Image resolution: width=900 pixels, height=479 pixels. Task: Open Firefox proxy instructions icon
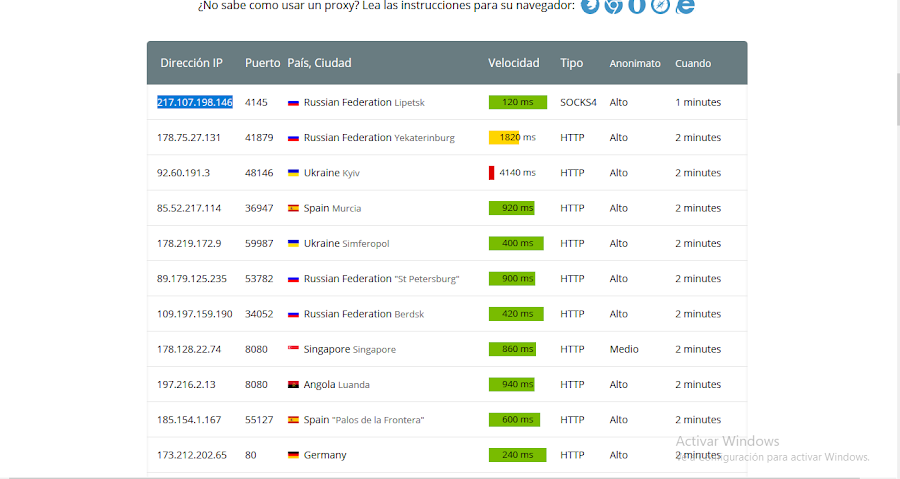(x=590, y=6)
